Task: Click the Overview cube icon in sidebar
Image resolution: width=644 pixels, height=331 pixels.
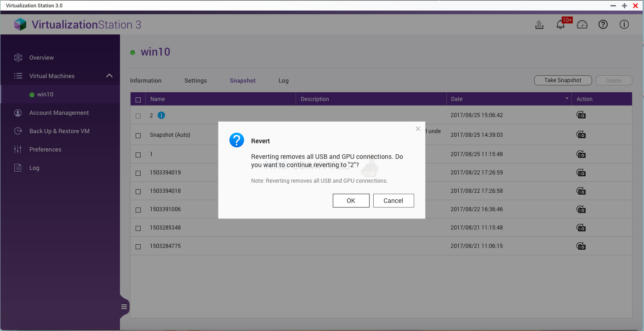Action: coord(18,57)
